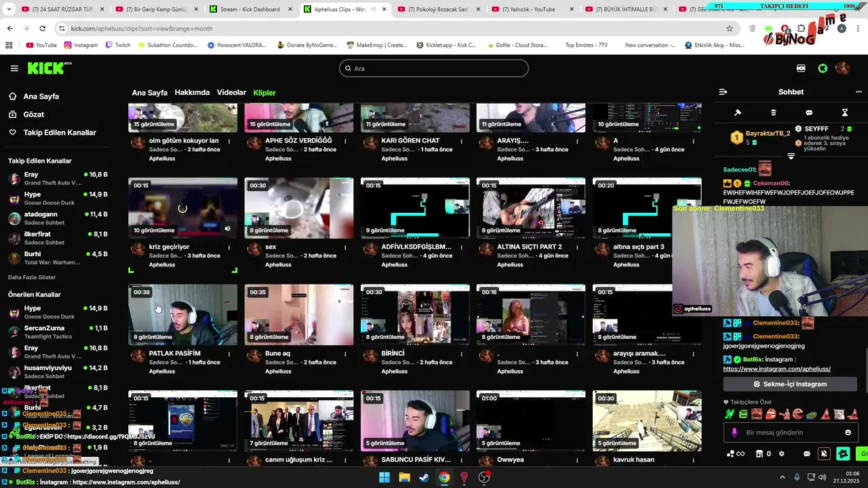Click the Kick logo
This screenshot has width=868, height=488.
tap(49, 68)
